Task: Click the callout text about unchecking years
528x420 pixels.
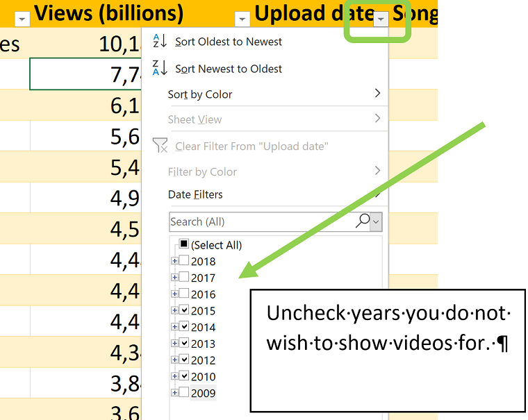Action: tap(388, 328)
